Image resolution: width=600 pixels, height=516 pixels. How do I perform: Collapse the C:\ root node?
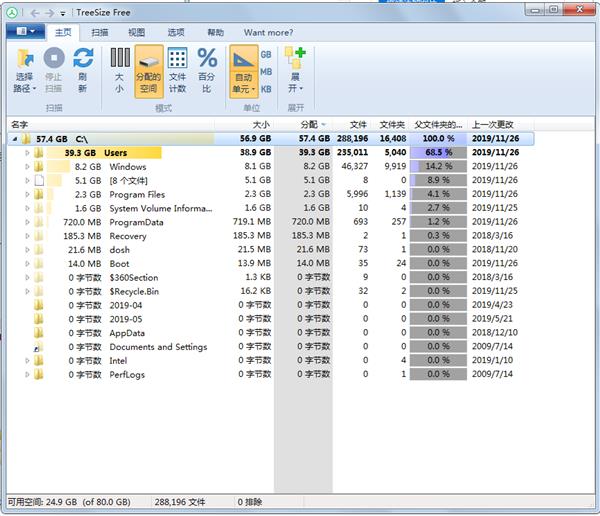[x=14, y=139]
